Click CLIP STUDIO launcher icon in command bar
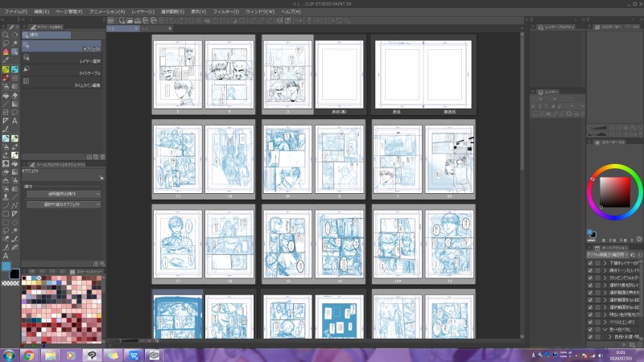The width and height of the screenshot is (644, 362). pos(111,20)
